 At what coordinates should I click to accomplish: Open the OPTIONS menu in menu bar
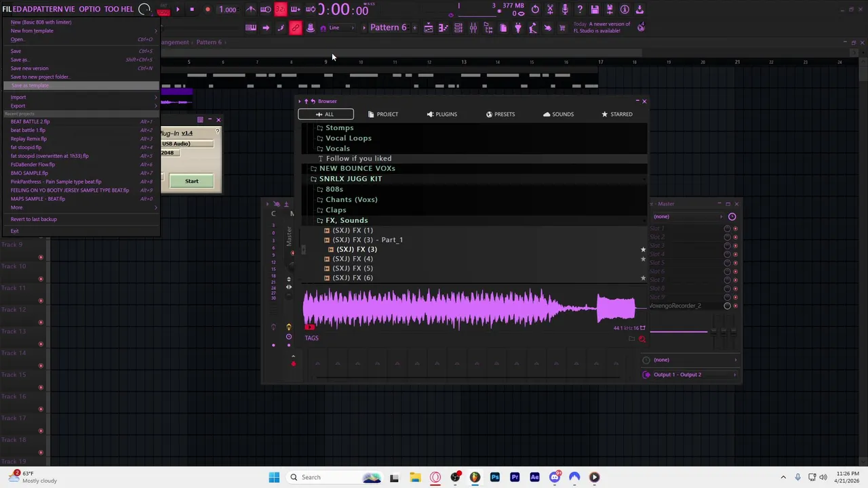pos(90,9)
